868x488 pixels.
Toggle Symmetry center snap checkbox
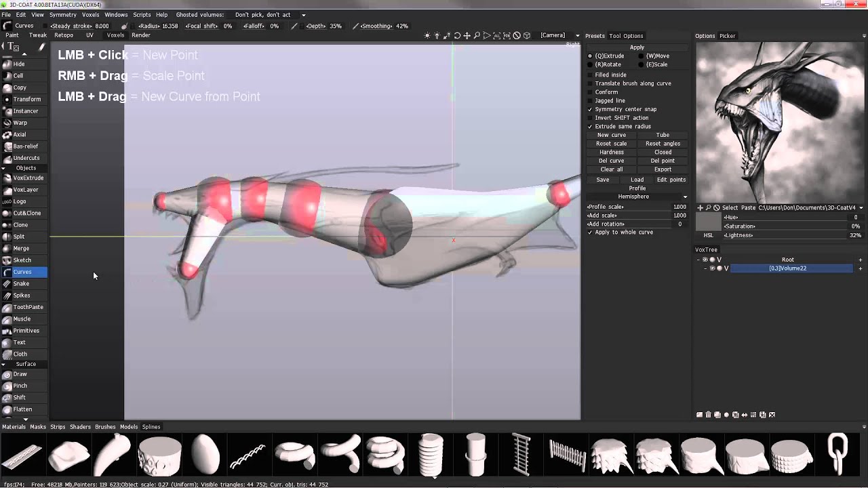590,109
